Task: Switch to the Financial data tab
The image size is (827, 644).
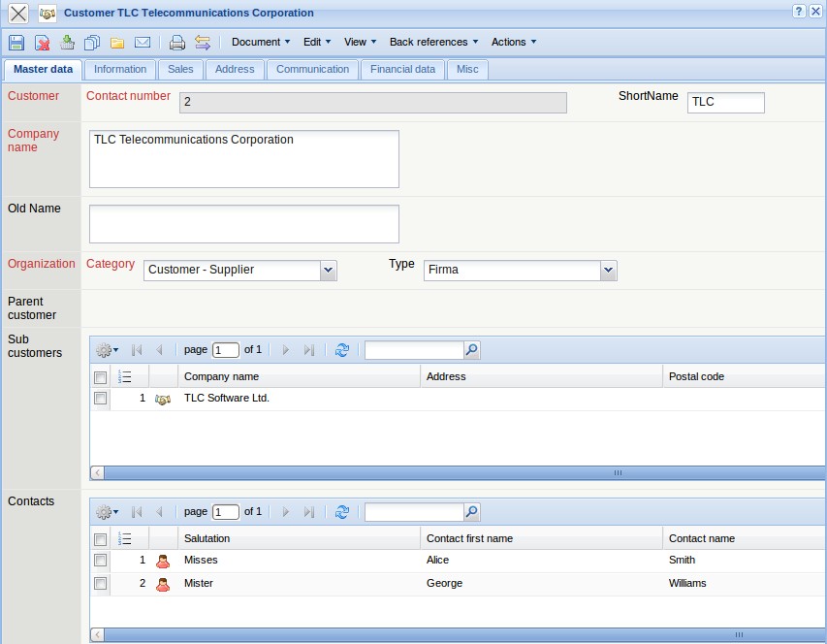Action: point(402,70)
